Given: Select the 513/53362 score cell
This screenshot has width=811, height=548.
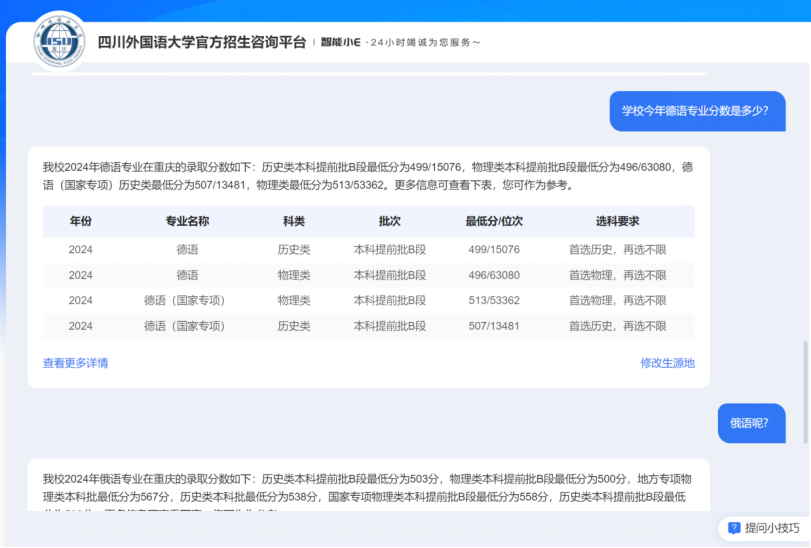Looking at the screenshot, I should tap(494, 300).
